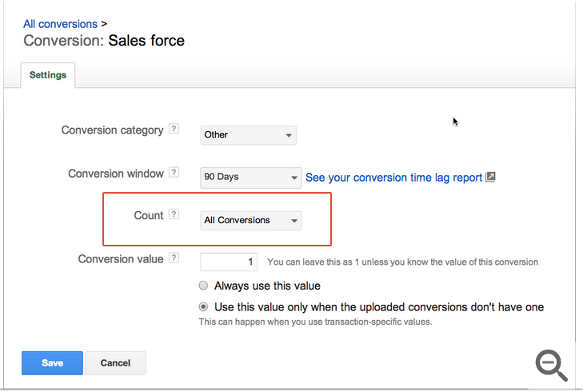Viewport: 583px width, 392px height.
Task: Click the zoom out magnifier icon
Action: (x=551, y=365)
